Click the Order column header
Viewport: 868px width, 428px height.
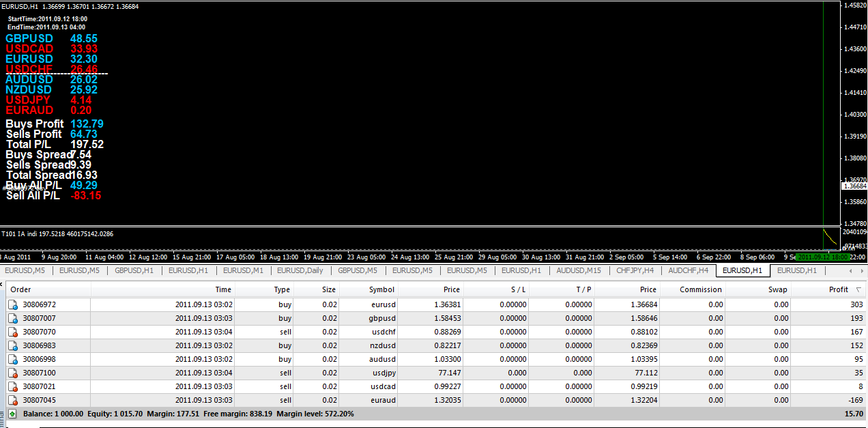click(48, 289)
